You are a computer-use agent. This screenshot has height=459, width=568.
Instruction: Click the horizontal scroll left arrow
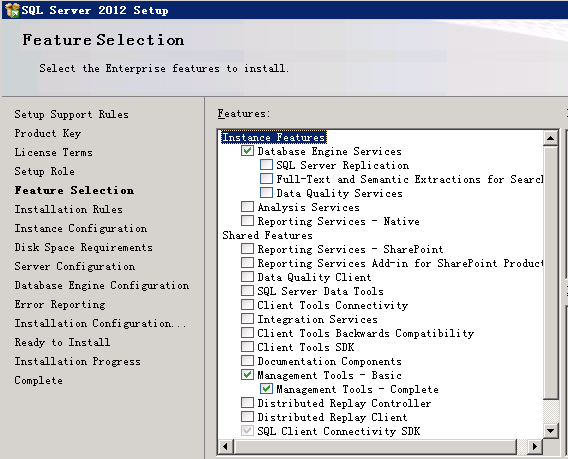point(226,446)
